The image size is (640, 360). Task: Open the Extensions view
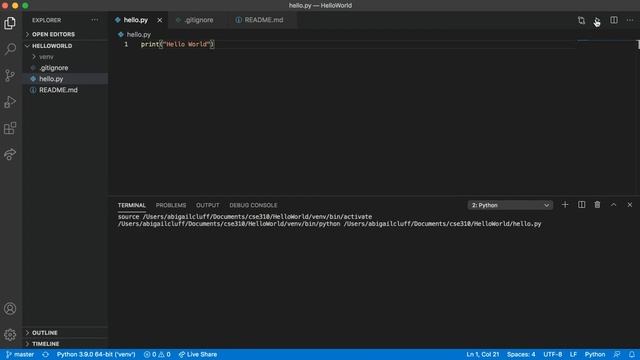10,128
